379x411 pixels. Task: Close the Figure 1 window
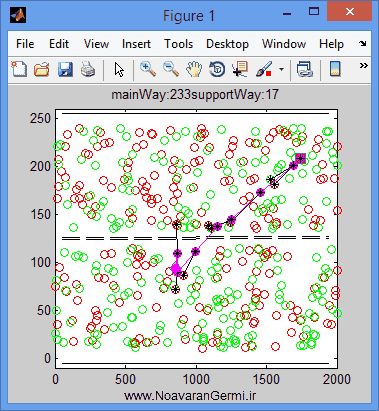[349, 12]
